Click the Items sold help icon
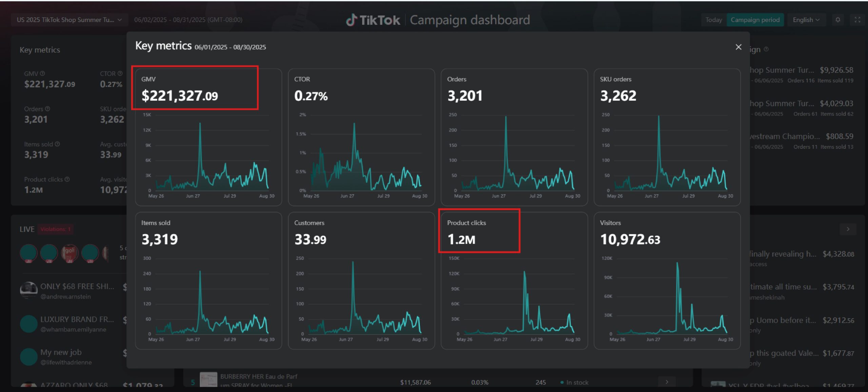Screen dimensions: 868x392 coord(57,144)
